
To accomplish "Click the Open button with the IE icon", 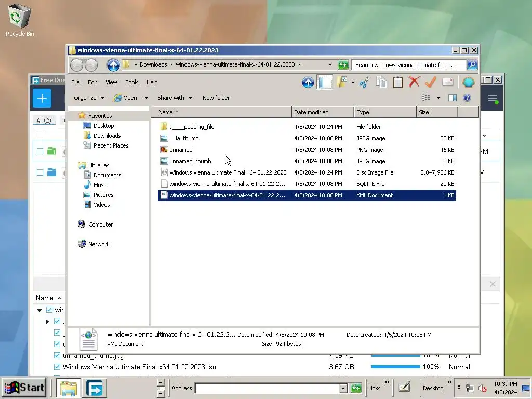I will pos(126,98).
